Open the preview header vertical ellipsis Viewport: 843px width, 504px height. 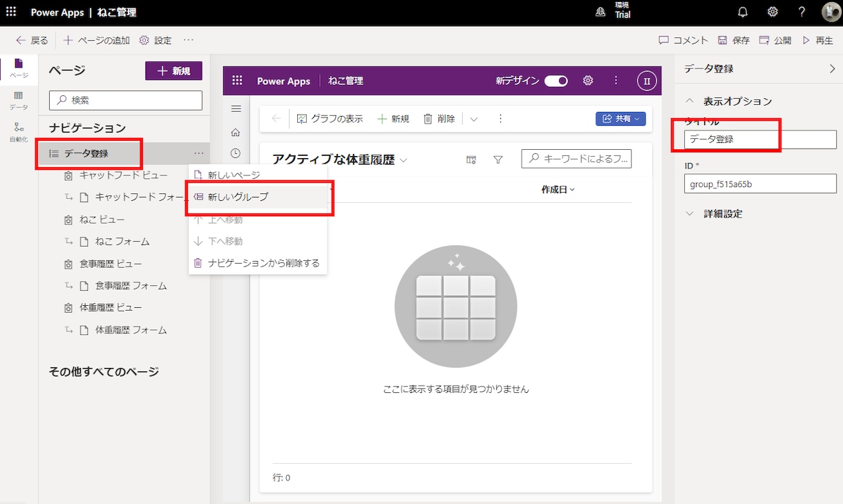(x=616, y=81)
